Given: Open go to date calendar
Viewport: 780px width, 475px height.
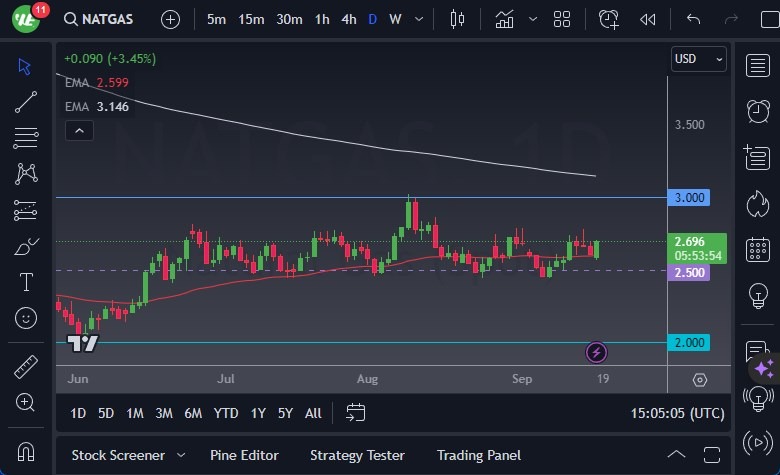Looking at the screenshot, I should [355, 413].
